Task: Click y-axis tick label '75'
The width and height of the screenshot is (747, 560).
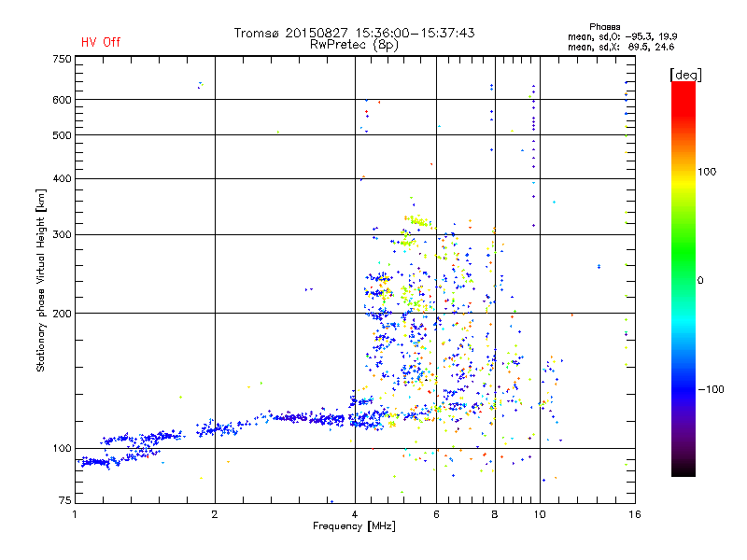Action: [x=65, y=500]
